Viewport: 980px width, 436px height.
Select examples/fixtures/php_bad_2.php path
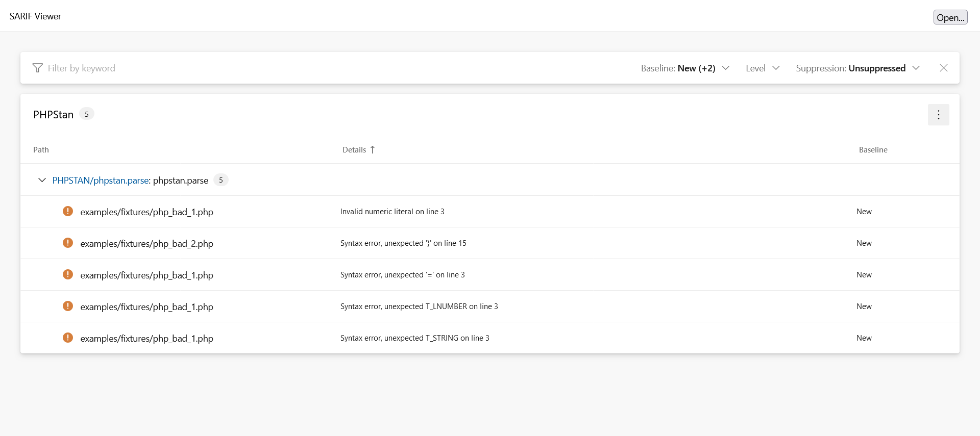click(146, 243)
